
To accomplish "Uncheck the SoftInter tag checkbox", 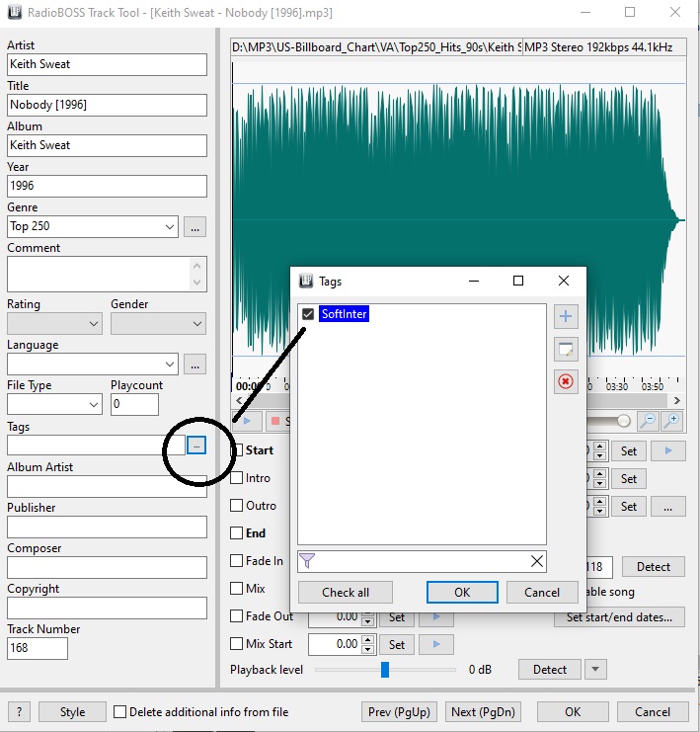I will (x=307, y=314).
